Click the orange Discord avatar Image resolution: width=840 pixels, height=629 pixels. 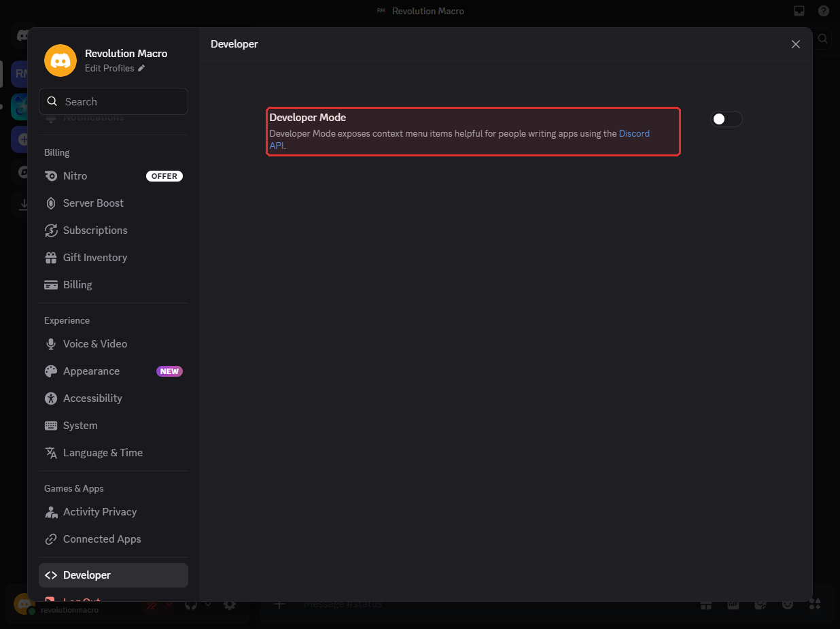pyautogui.click(x=60, y=61)
